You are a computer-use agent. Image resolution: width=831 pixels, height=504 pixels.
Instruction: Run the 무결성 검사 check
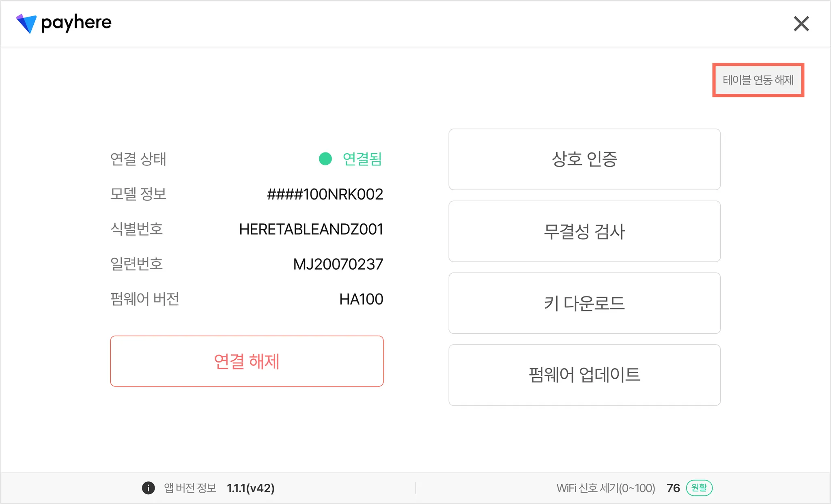584,231
